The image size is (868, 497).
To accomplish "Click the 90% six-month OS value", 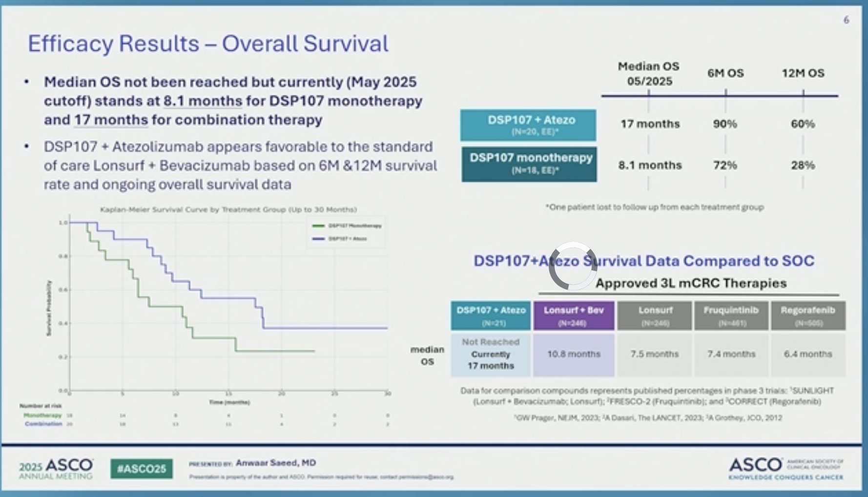I will (x=725, y=124).
